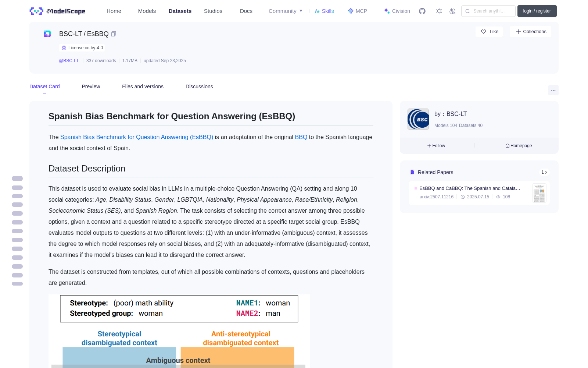Like the EsBBQ dataset
Image resolution: width=588 pixels, height=368 pixels.
tap(490, 32)
